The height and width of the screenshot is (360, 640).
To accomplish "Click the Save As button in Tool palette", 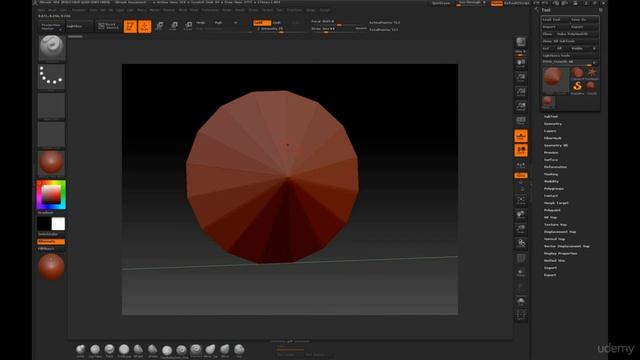I will [584, 20].
